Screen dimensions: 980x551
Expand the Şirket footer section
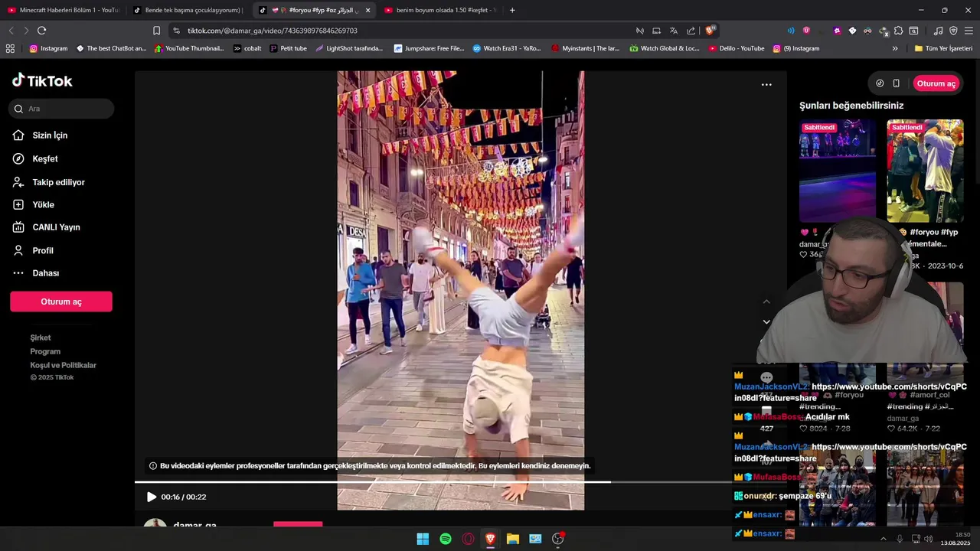41,337
